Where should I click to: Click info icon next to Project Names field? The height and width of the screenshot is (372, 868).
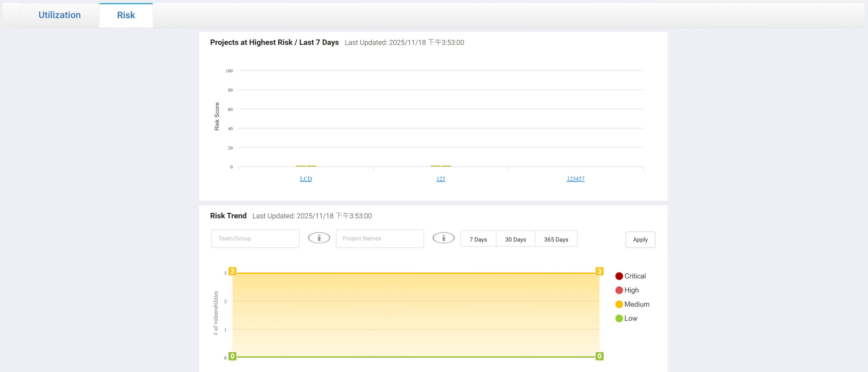click(x=443, y=238)
